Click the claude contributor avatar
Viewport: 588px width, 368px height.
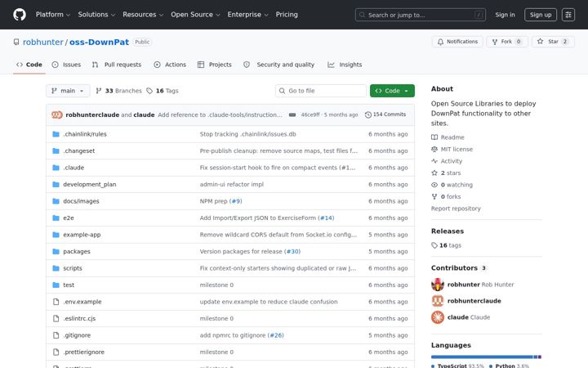click(x=437, y=317)
